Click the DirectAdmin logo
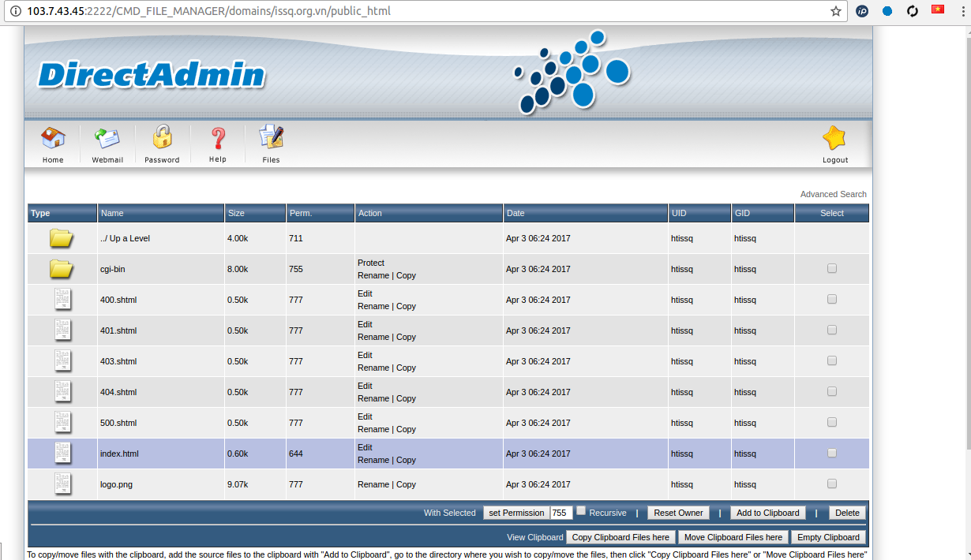 (152, 75)
